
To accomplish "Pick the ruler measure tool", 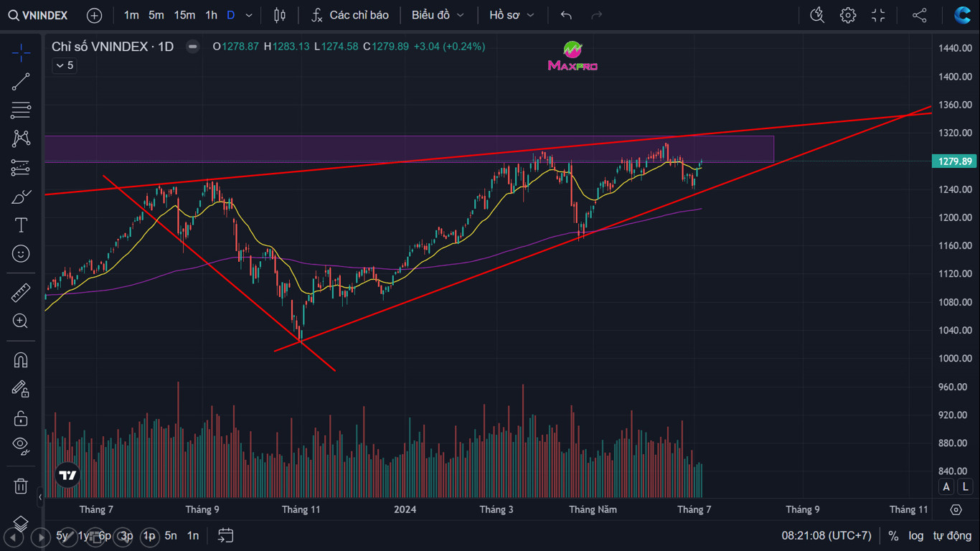I will 21,293.
